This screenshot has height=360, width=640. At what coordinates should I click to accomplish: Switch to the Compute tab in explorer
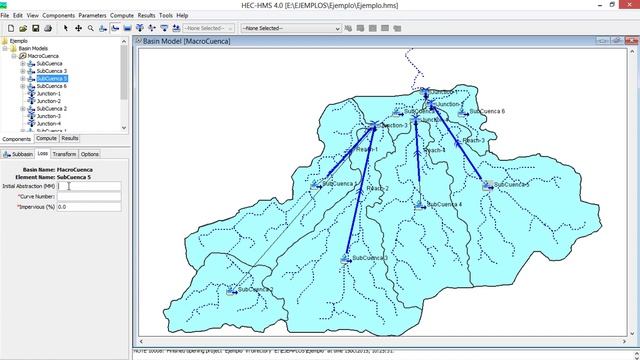pyautogui.click(x=46, y=138)
